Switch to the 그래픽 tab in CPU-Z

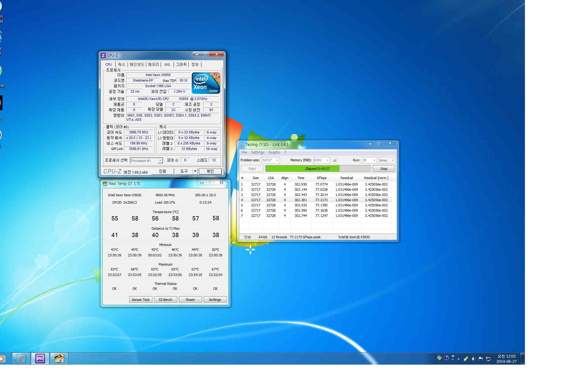click(181, 64)
